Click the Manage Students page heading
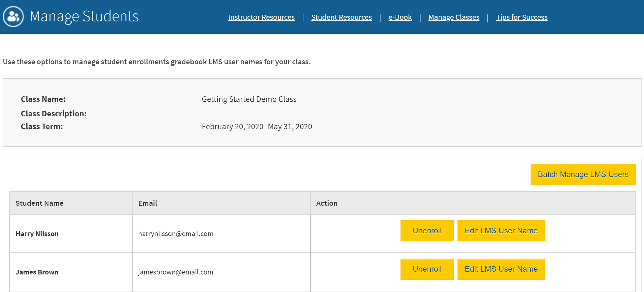This screenshot has height=292, width=644. tap(84, 16)
